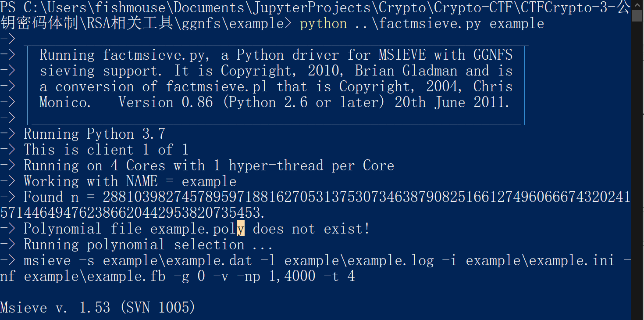Click 'Running Python 3.7' text
This screenshot has width=644, height=320.
point(94,134)
